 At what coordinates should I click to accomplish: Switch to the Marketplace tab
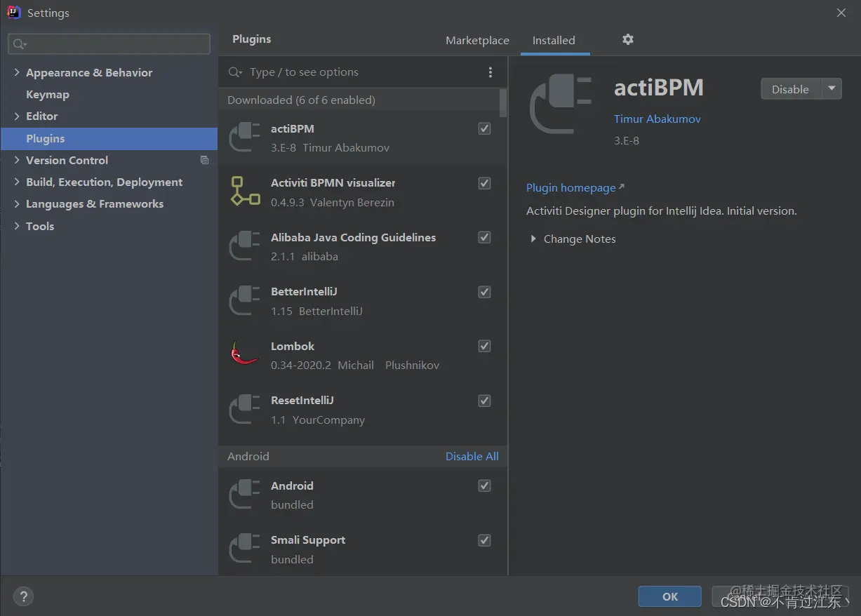click(x=477, y=40)
